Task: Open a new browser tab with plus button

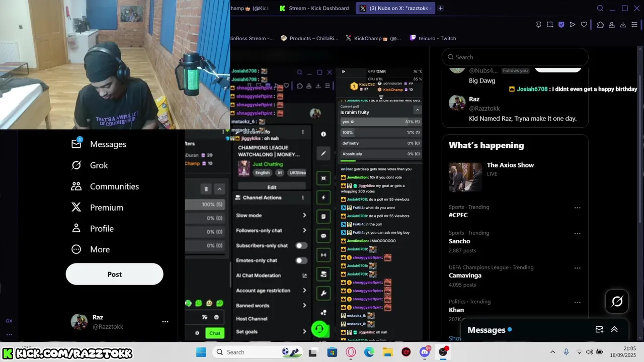Action: (441, 8)
